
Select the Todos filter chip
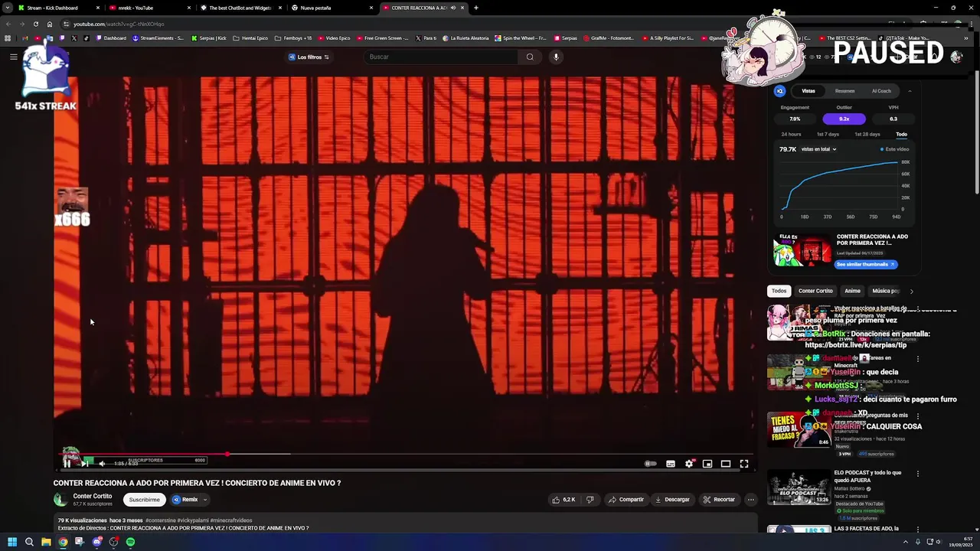[779, 291]
